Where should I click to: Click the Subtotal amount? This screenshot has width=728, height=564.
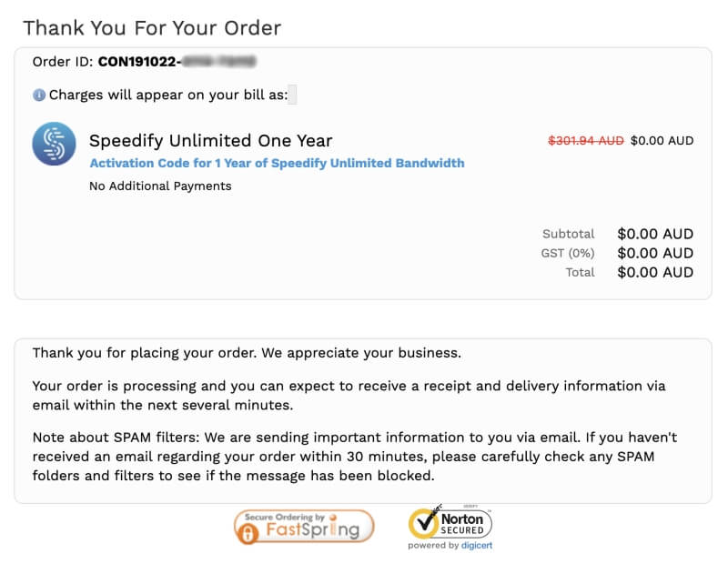pyautogui.click(x=655, y=234)
